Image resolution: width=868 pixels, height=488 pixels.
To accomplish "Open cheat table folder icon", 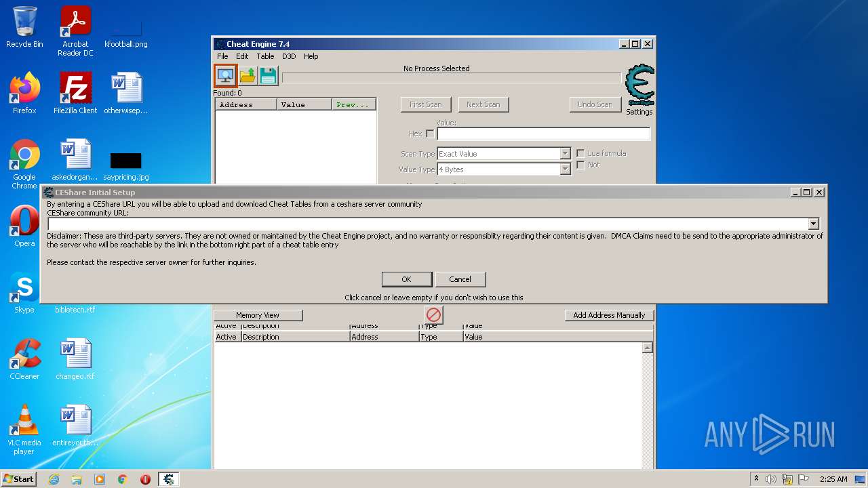I will (x=248, y=75).
